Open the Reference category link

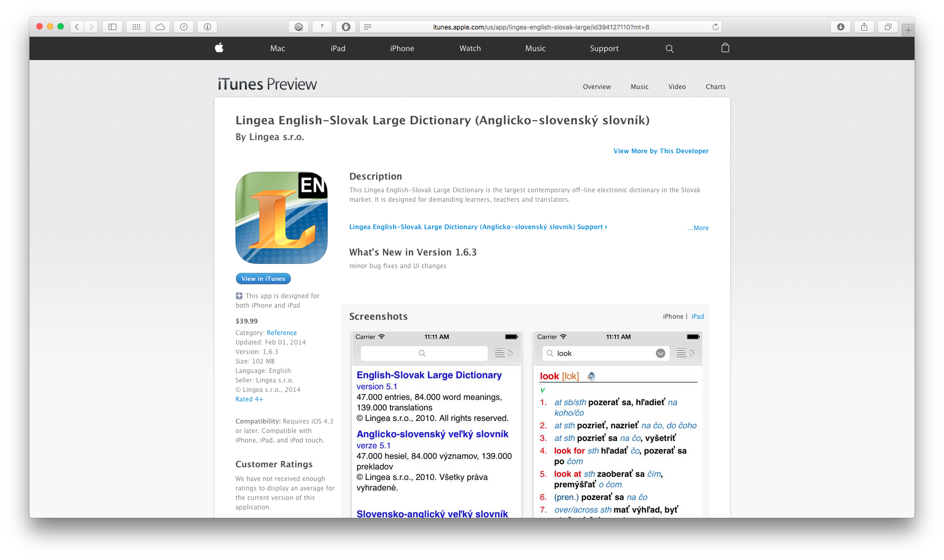(282, 333)
